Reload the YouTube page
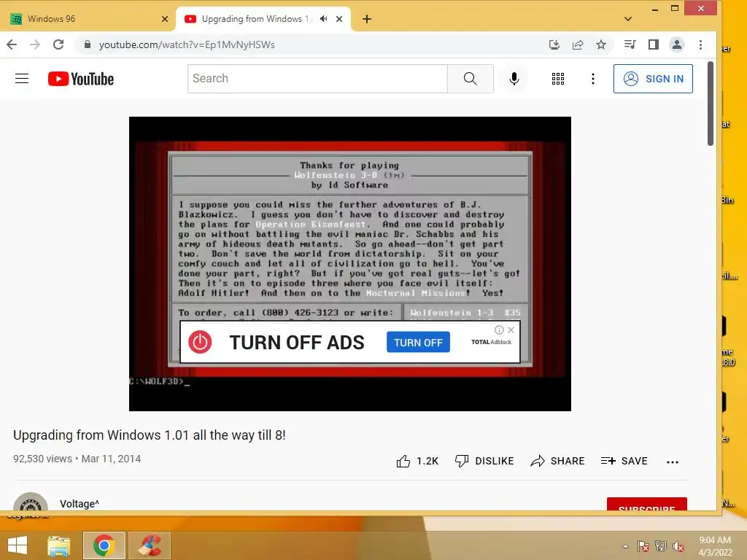 (x=58, y=44)
